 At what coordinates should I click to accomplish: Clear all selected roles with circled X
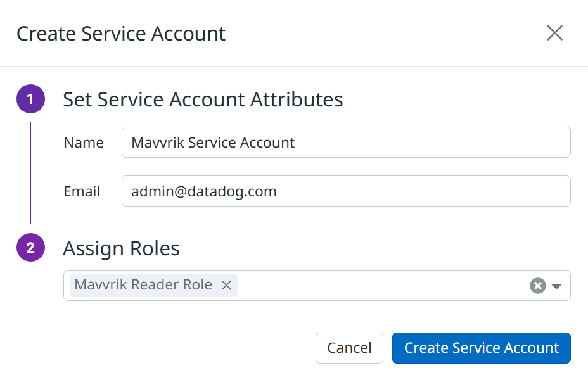537,286
